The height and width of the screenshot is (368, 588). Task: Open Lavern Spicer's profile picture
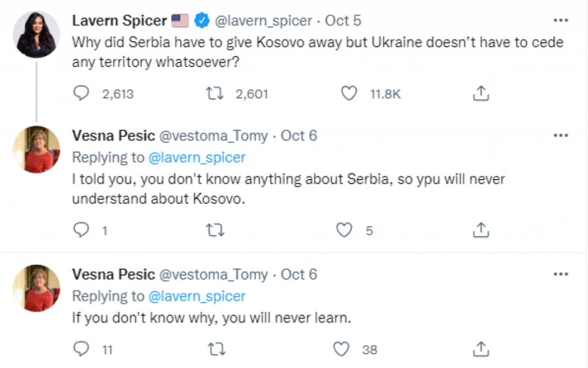coord(37,34)
